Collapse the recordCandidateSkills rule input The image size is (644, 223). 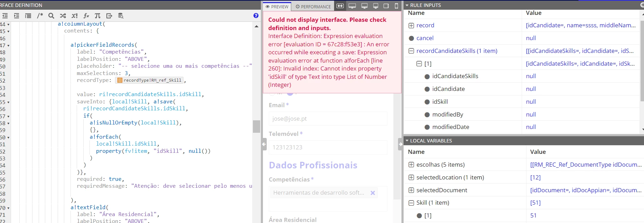click(x=411, y=51)
